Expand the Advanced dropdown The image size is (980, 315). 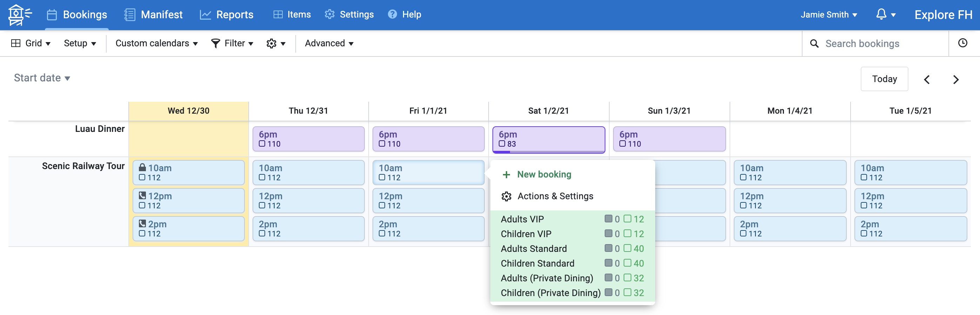tap(329, 43)
